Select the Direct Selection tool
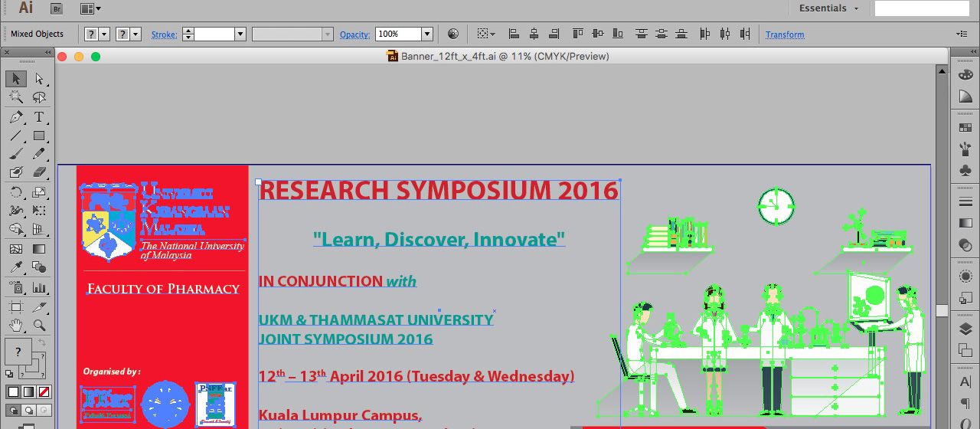The height and width of the screenshot is (429, 980). point(39,79)
